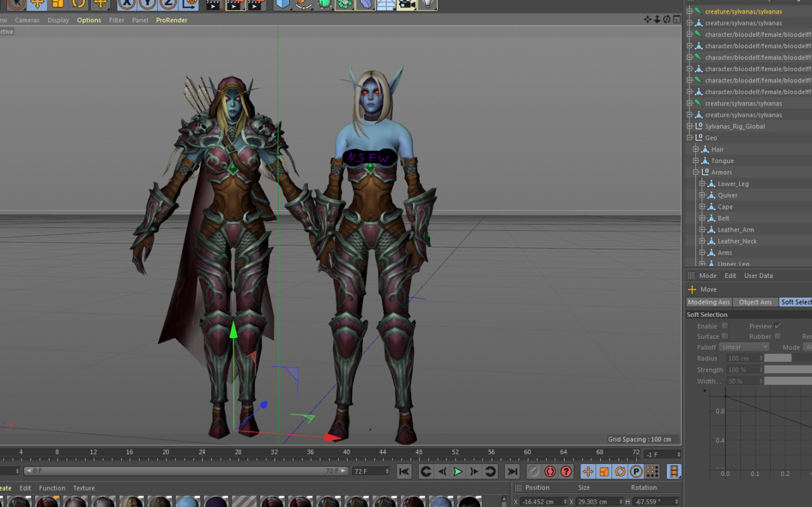Open the Texture menu in material manager

pyautogui.click(x=84, y=488)
